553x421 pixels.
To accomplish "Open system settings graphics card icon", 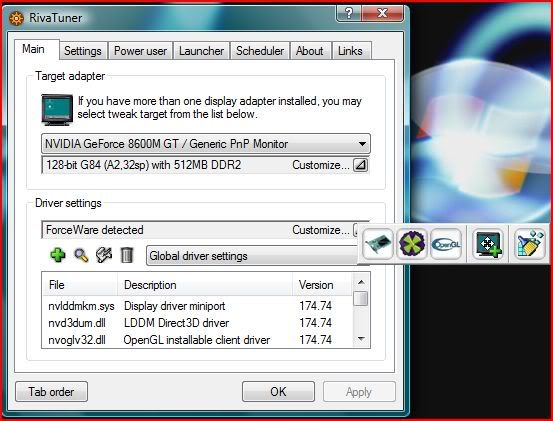I will [x=378, y=244].
